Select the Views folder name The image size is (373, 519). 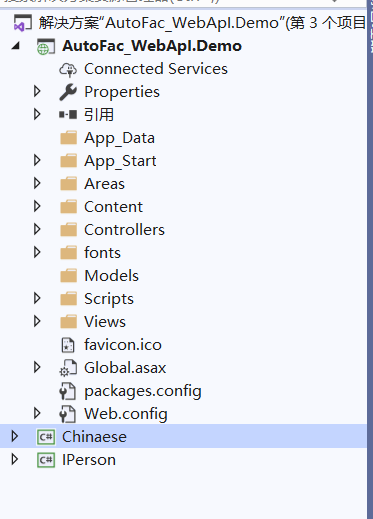[x=105, y=322]
